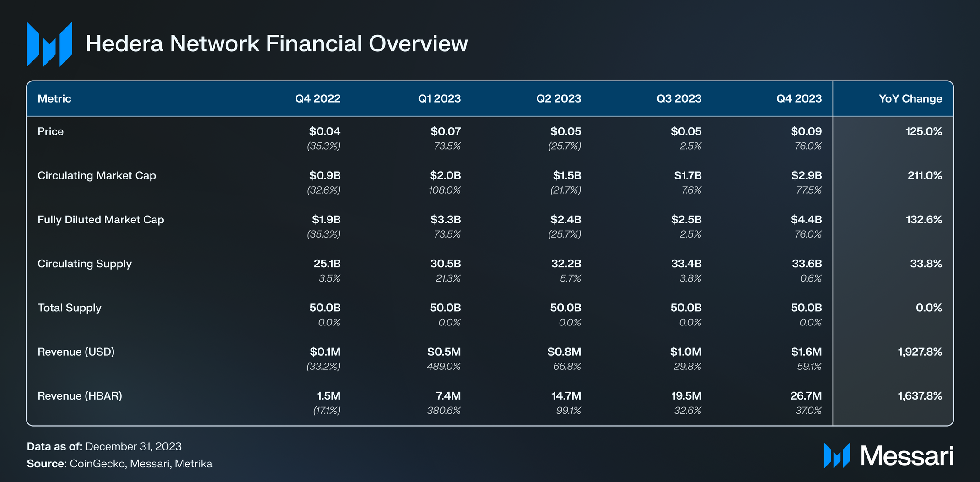The image size is (980, 482).
Task: Click the YoY Change column header
Action: pos(910,99)
